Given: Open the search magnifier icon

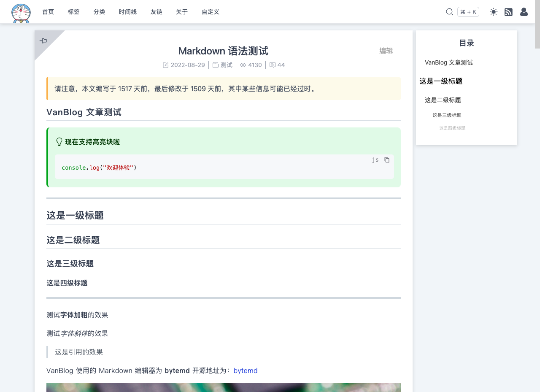Looking at the screenshot, I should [x=450, y=12].
